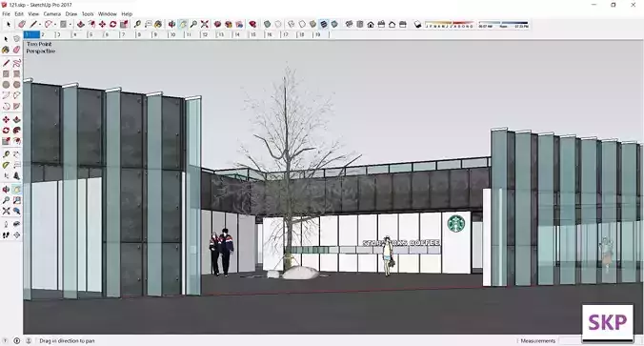Viewport: 644px width, 346px height.
Task: Open the Window menu
Action: pos(108,14)
